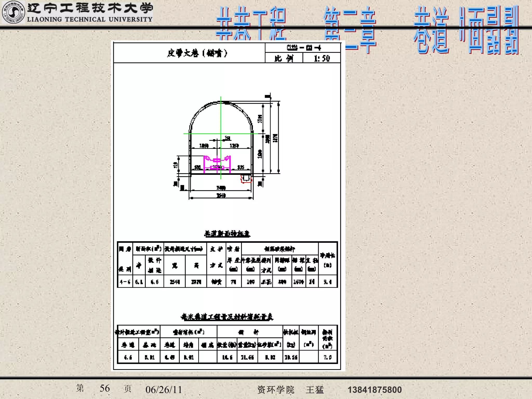The image size is (532, 399).
Task: Click the phone number 13841875800
Action: pos(375,390)
